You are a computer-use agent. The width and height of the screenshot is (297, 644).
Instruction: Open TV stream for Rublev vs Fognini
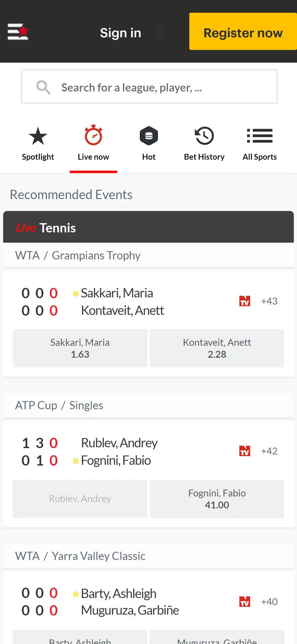click(x=245, y=451)
